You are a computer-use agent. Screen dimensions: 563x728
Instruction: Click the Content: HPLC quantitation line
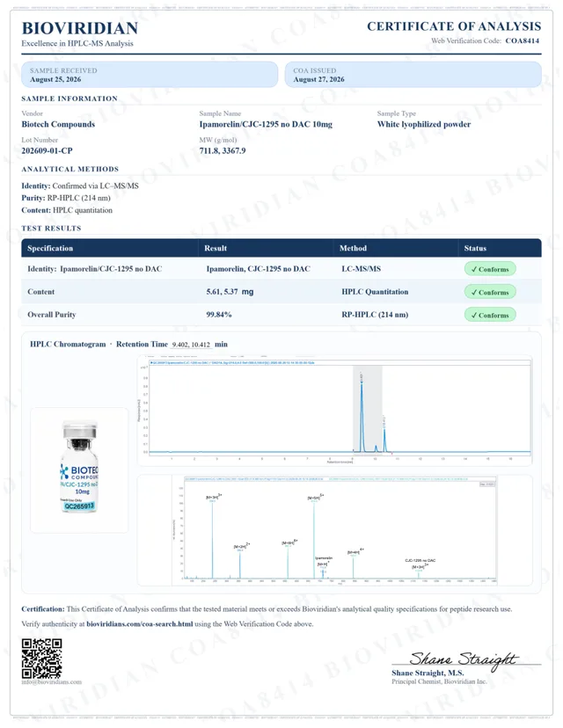pos(67,210)
